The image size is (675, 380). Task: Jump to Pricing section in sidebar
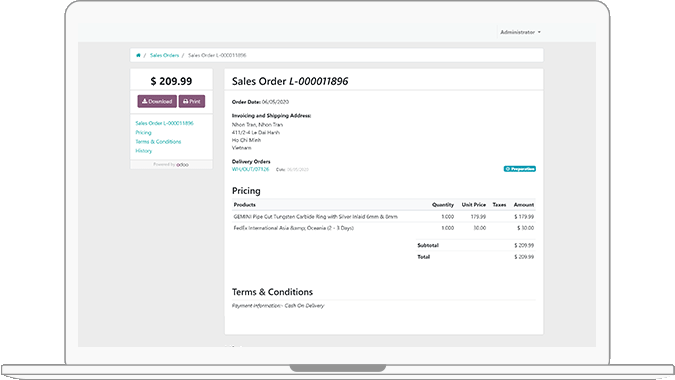tap(143, 133)
